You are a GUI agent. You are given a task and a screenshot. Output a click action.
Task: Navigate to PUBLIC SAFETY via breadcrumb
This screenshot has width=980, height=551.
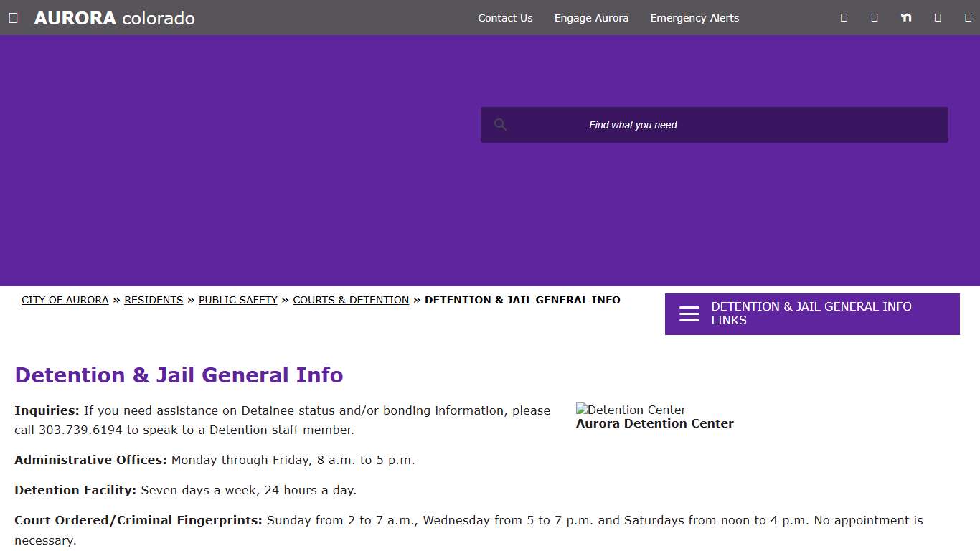pyautogui.click(x=237, y=300)
